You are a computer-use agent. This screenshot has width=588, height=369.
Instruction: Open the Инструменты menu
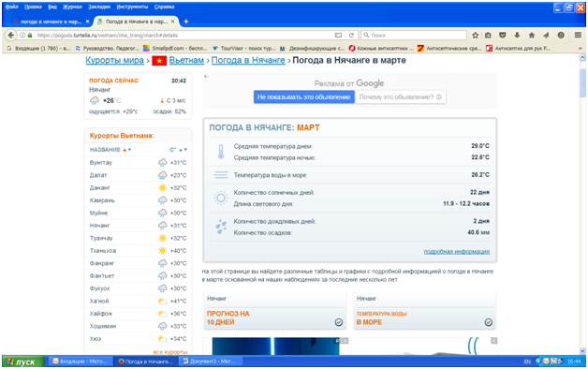pyautogui.click(x=132, y=7)
